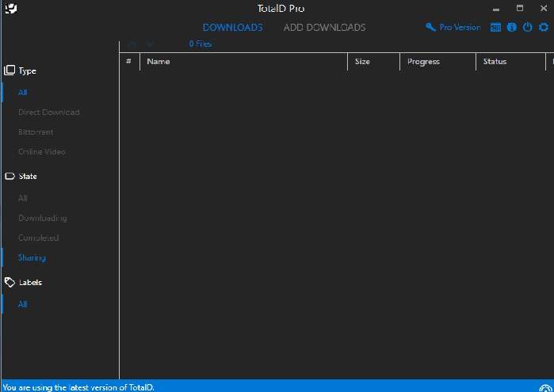
Task: Select All under State
Action: point(23,198)
